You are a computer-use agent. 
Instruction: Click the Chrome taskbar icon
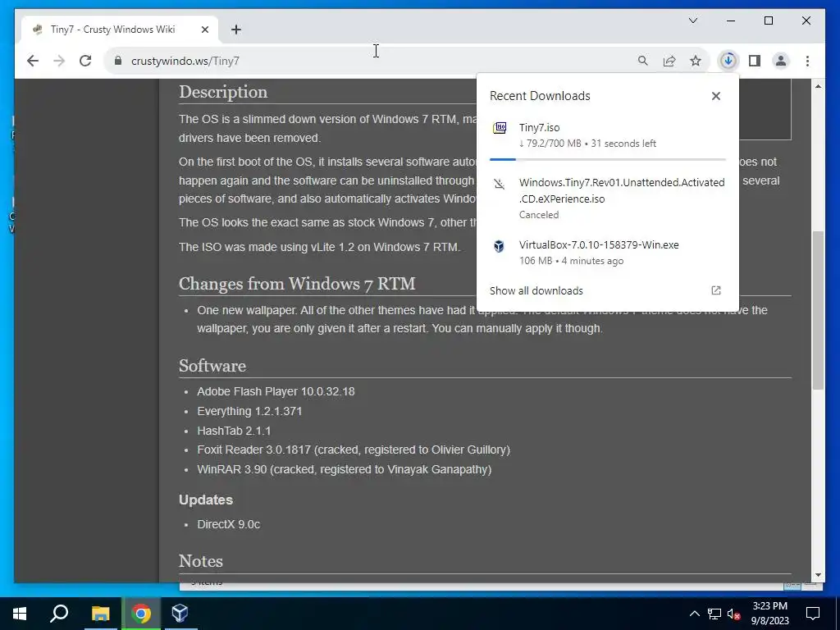click(x=141, y=614)
